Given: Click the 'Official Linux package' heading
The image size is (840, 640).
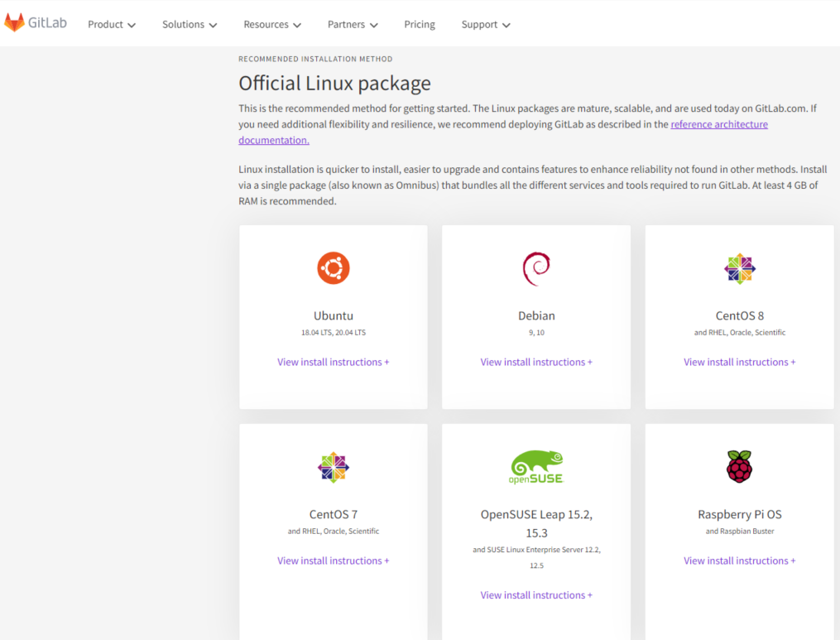Looking at the screenshot, I should click(334, 83).
